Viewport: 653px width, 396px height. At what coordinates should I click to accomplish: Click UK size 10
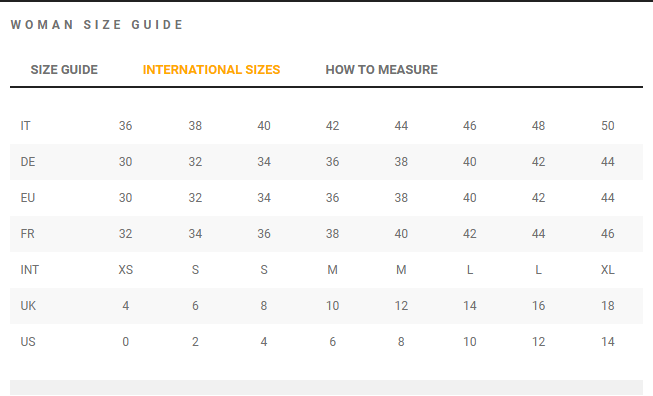click(332, 306)
